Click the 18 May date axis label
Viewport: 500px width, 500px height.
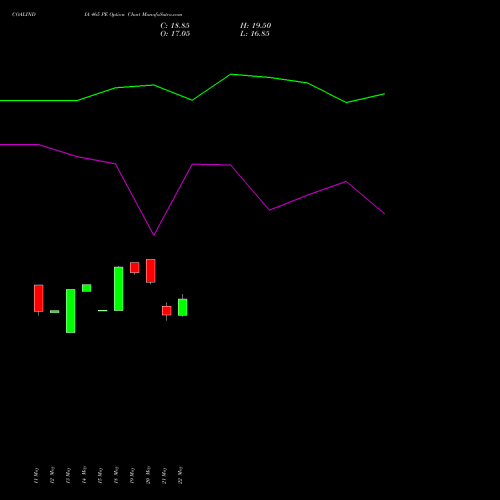click(116, 475)
